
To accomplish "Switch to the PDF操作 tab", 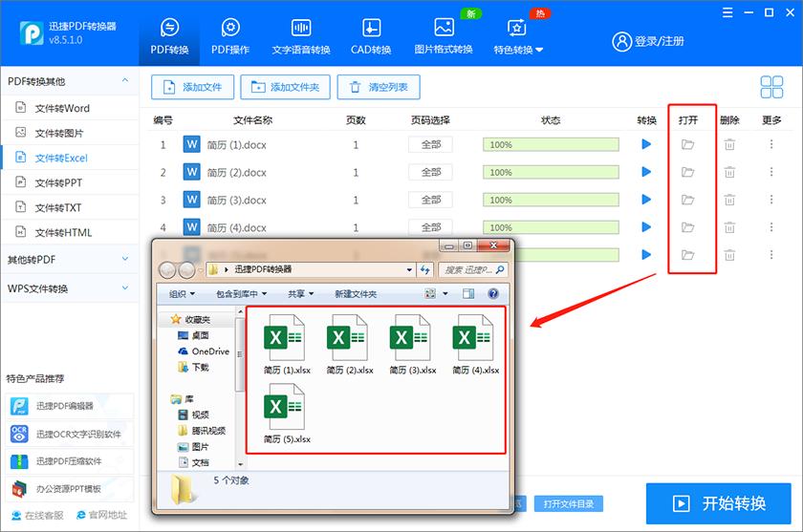I will [x=230, y=37].
